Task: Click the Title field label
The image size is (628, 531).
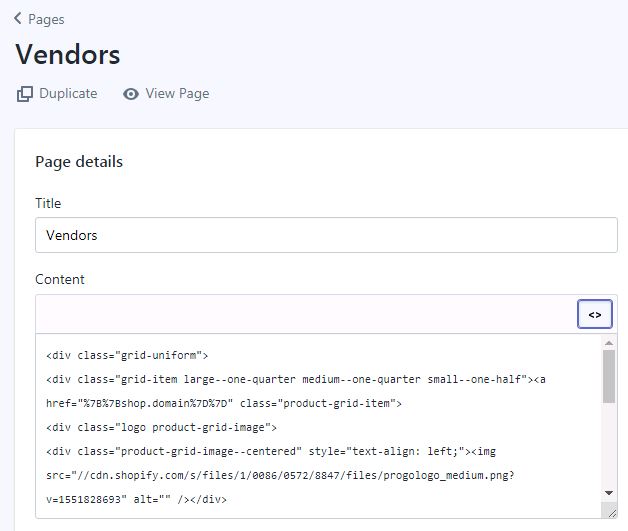Action: tap(48, 203)
